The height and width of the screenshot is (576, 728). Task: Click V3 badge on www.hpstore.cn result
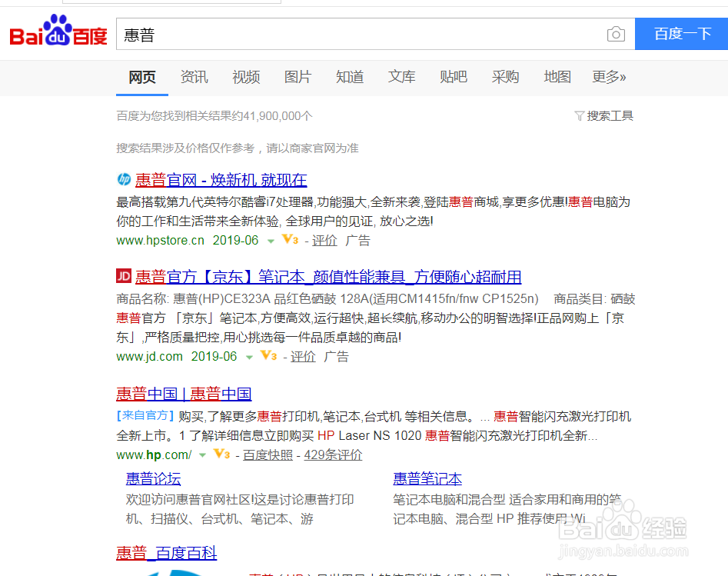click(290, 240)
